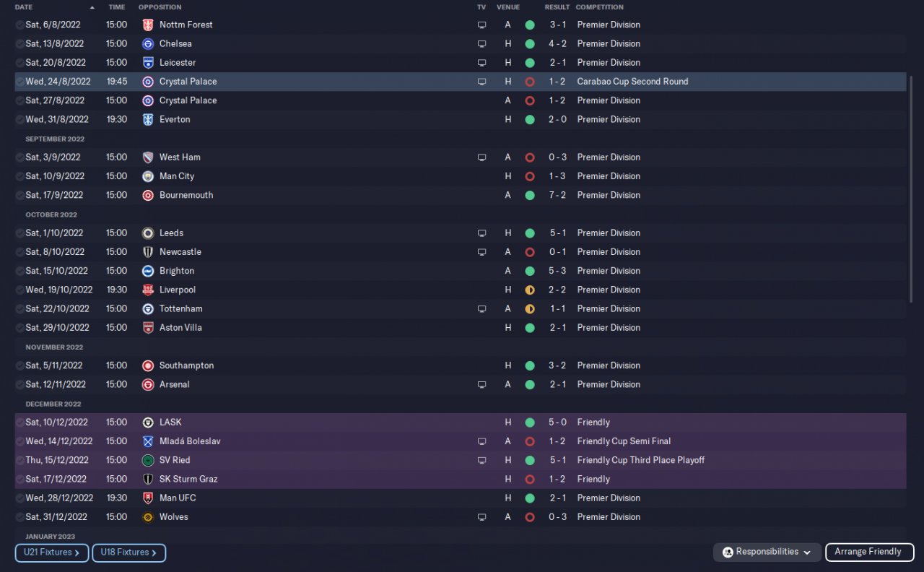Click the Wolves club badge icon
924x572 pixels.
tap(148, 517)
